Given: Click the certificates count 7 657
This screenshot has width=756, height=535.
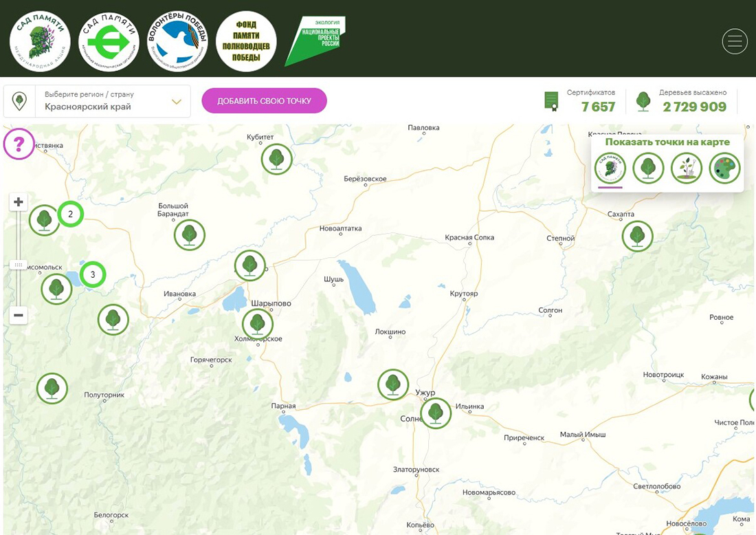Looking at the screenshot, I should (598, 107).
